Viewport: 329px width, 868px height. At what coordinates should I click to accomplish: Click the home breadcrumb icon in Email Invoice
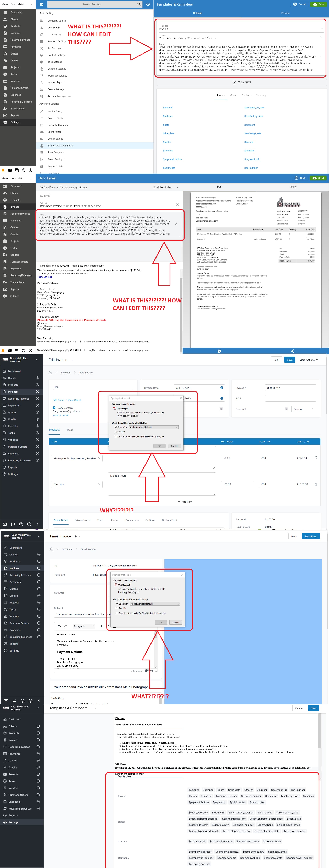pos(52,549)
